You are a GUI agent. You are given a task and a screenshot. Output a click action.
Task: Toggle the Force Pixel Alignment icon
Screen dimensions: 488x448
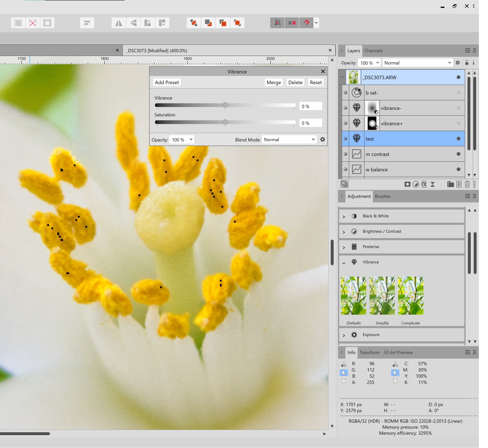point(277,23)
